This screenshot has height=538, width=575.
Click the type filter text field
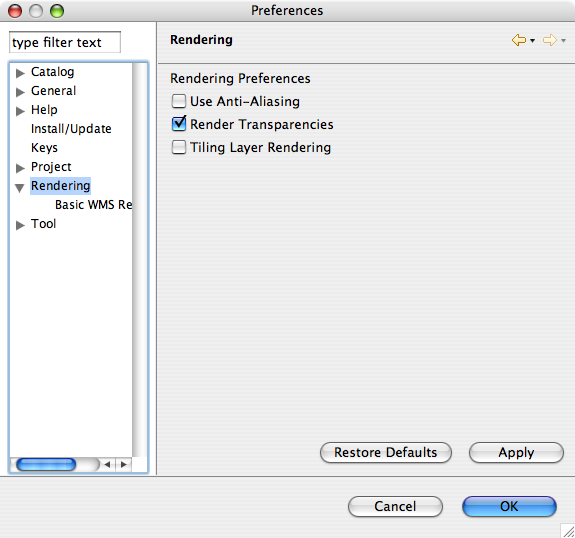pyautogui.click(x=65, y=42)
